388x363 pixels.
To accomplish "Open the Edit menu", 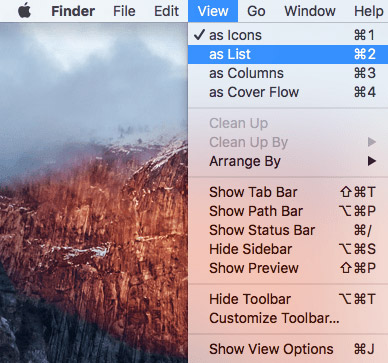I will (166, 11).
